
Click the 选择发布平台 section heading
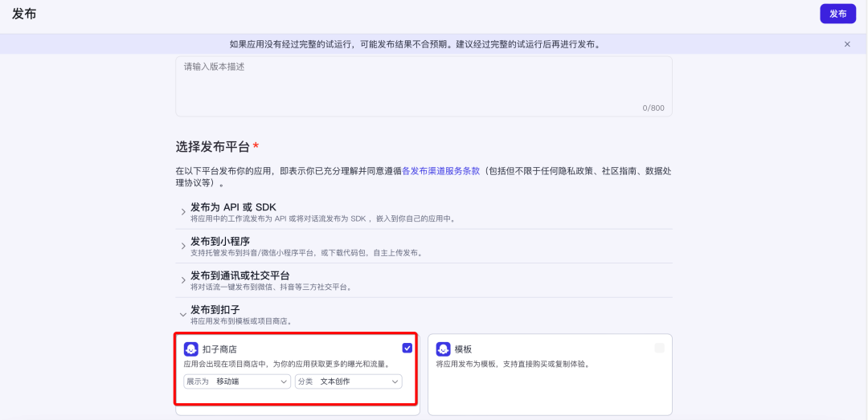[212, 147]
